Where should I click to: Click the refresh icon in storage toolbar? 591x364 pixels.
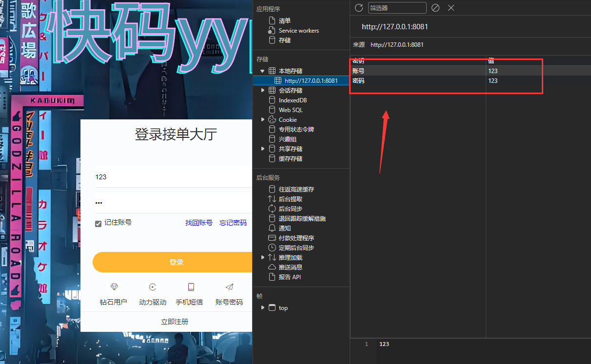pos(359,8)
